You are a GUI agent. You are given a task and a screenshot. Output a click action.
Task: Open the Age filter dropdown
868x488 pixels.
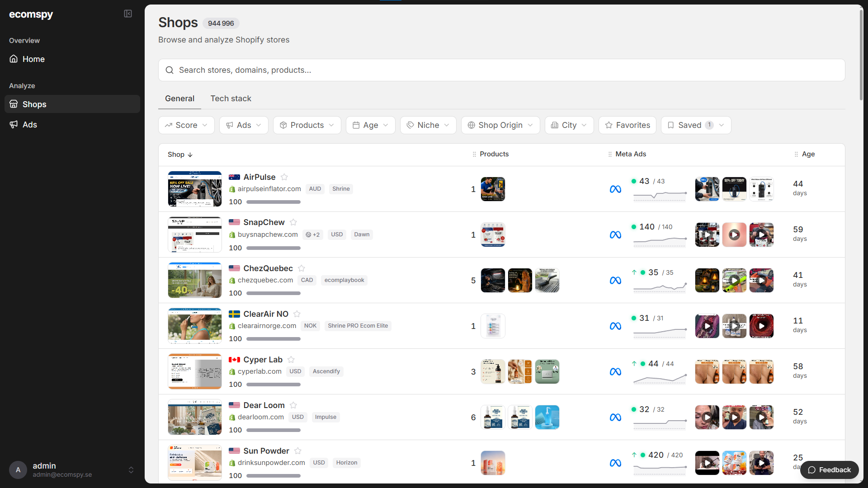tap(370, 125)
